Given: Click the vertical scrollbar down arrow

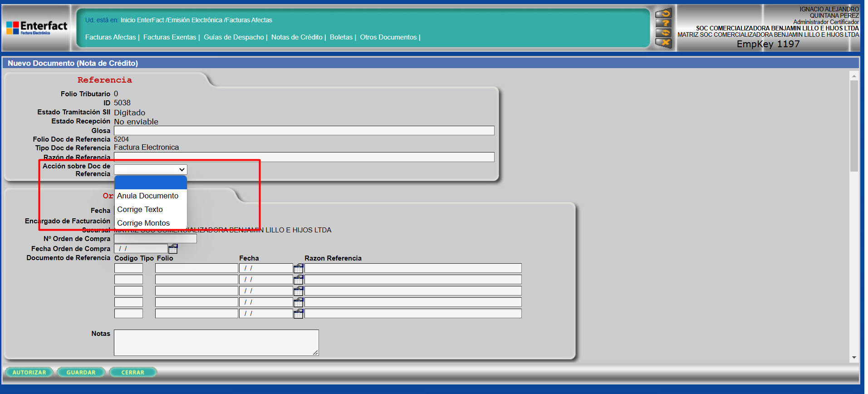Looking at the screenshot, I should (854, 358).
